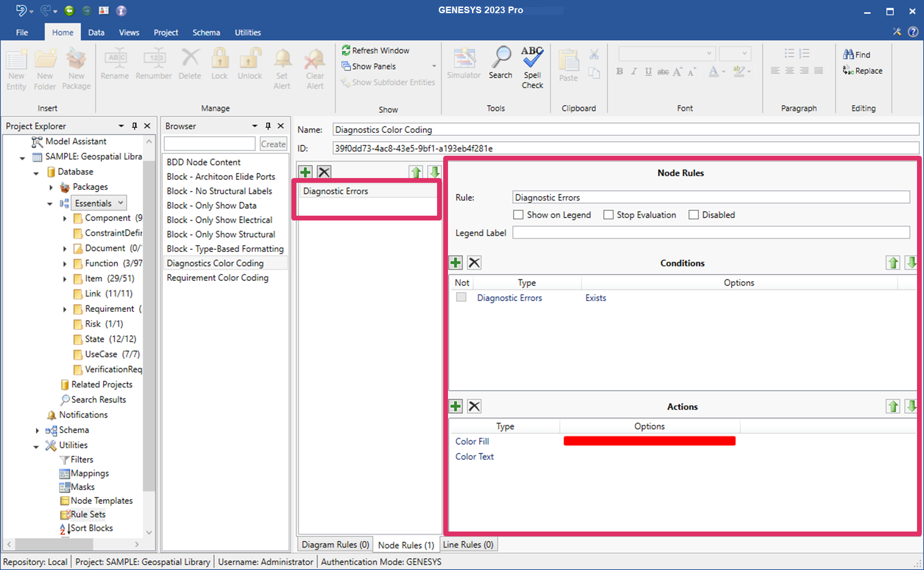924x570 pixels.
Task: Click Refresh Window icon in ribbon
Action: click(346, 50)
